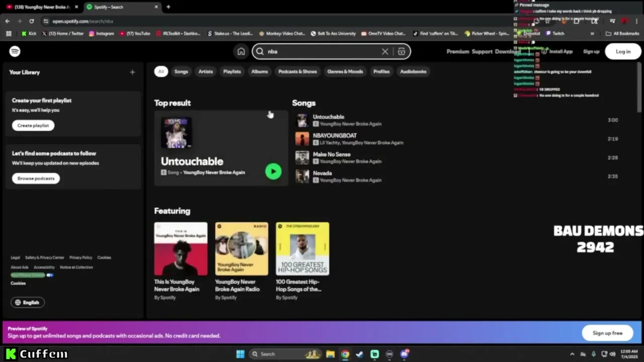Open YoungBoy Never Broke Again Radio card
This screenshot has width=644, height=362.
(242, 261)
